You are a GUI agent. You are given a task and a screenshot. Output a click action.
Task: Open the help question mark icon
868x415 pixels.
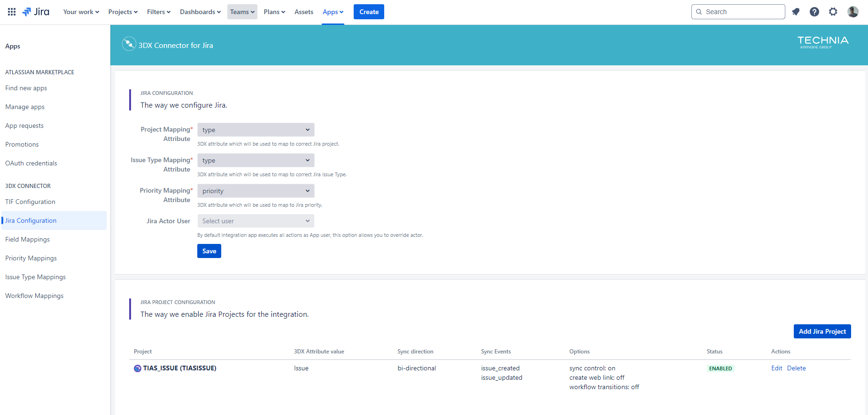[814, 12]
